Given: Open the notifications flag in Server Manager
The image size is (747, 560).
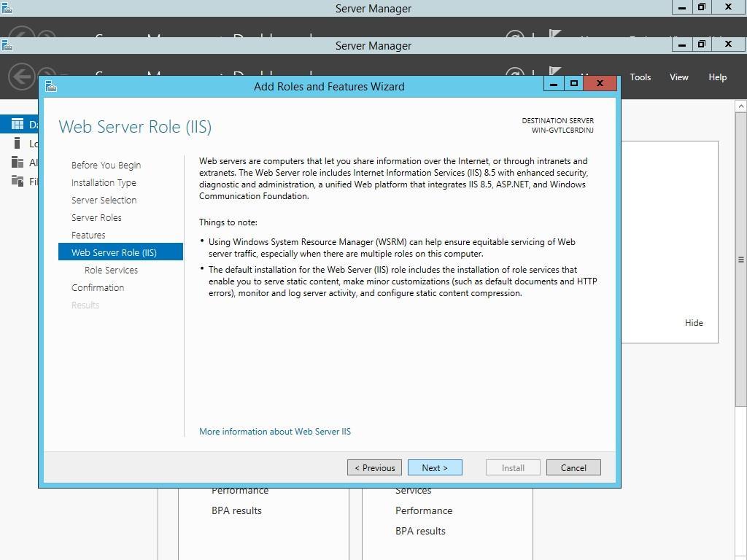Looking at the screenshot, I should click(x=554, y=71).
